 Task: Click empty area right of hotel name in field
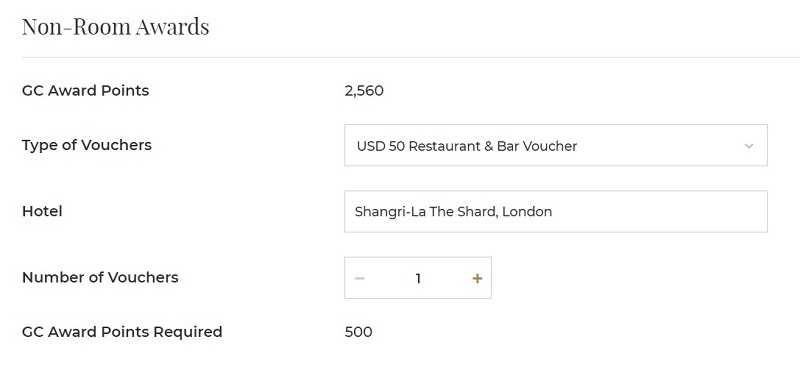coord(658,212)
